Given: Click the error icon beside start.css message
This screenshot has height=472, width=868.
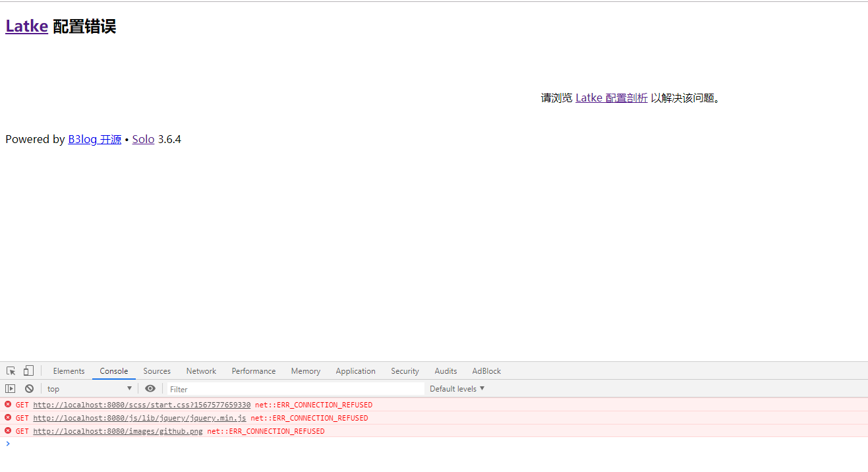Looking at the screenshot, I should [x=7, y=404].
